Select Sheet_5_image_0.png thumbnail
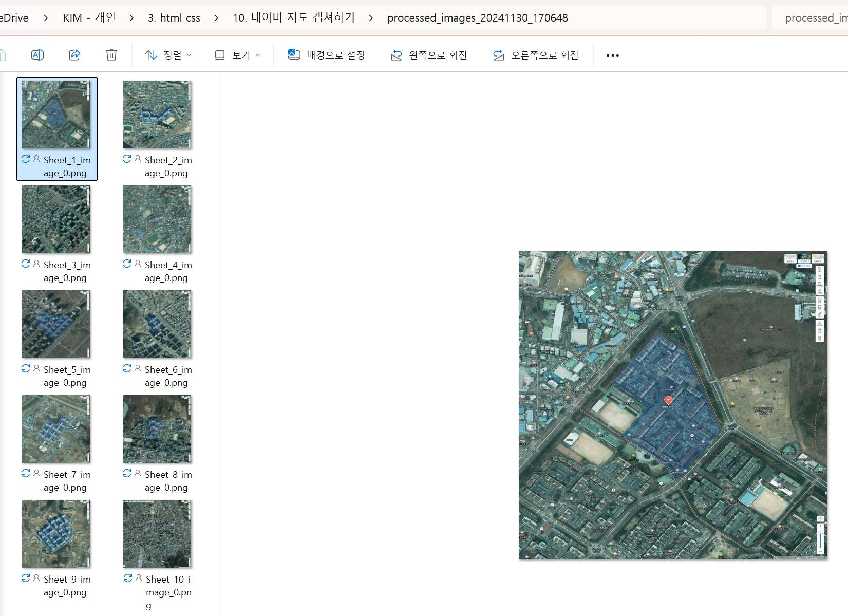This screenshot has width=848, height=616. [x=56, y=324]
